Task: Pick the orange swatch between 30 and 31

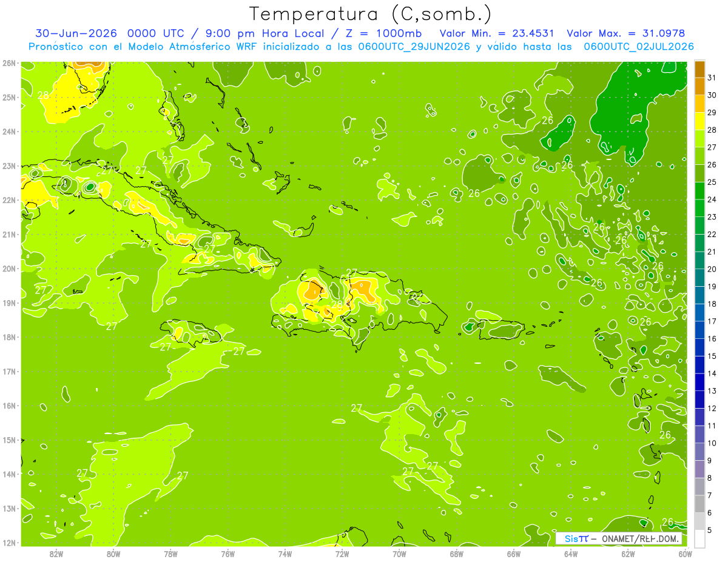Action: coord(699,86)
